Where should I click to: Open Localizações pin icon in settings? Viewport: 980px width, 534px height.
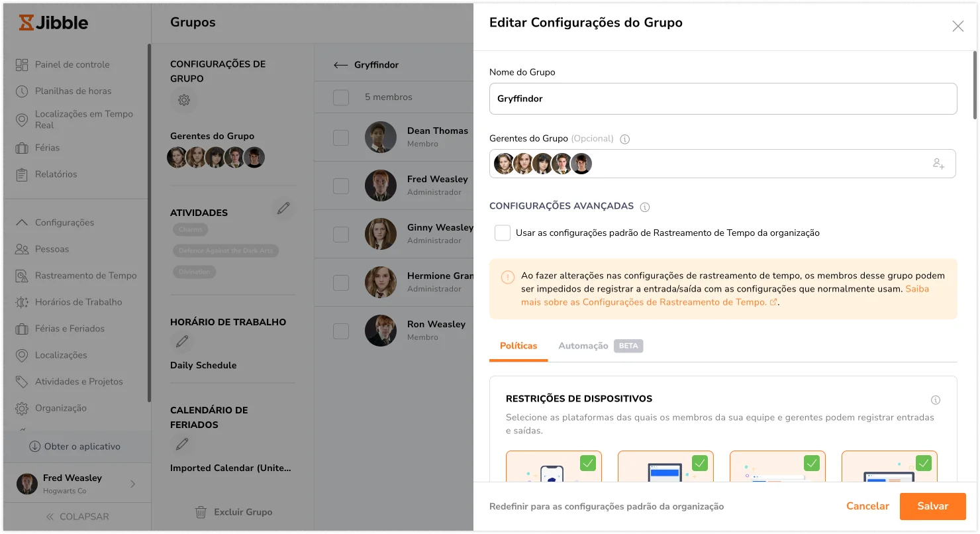22,355
